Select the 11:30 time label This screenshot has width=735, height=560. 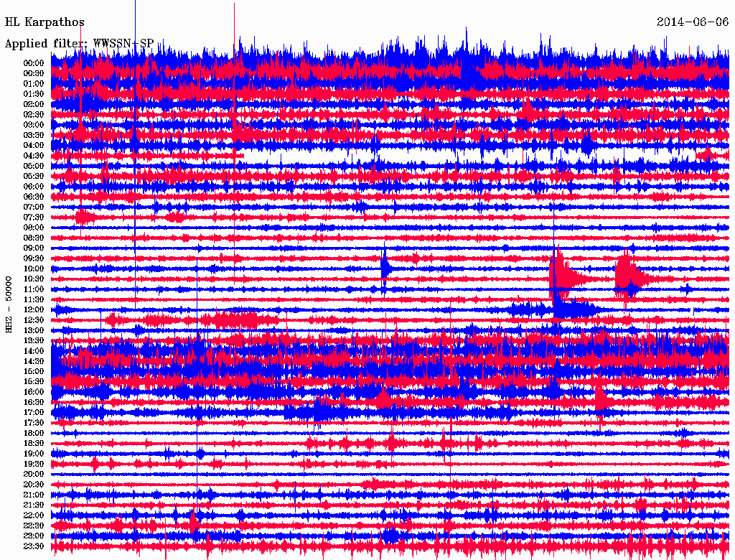pos(34,299)
